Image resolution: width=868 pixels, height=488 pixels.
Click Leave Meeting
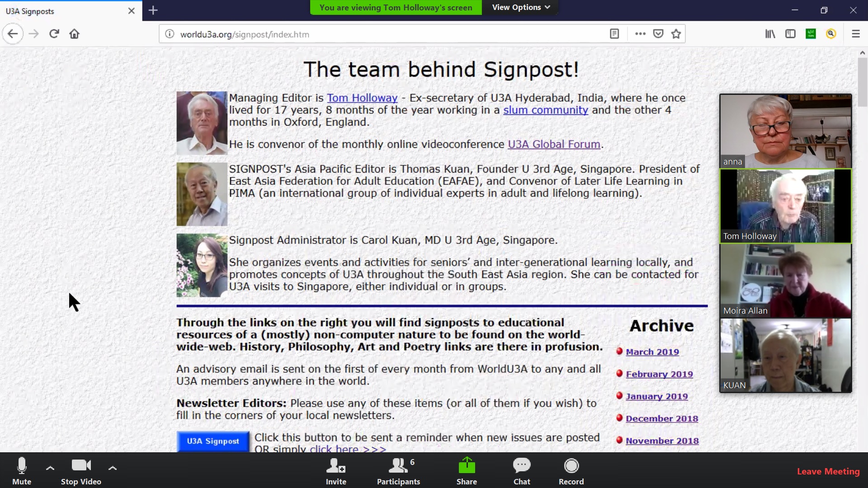pyautogui.click(x=828, y=471)
